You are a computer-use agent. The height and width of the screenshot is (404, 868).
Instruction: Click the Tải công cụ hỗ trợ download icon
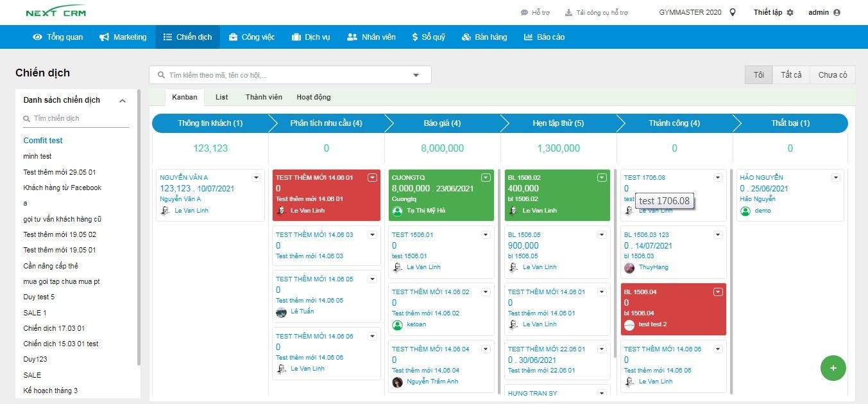click(x=568, y=13)
